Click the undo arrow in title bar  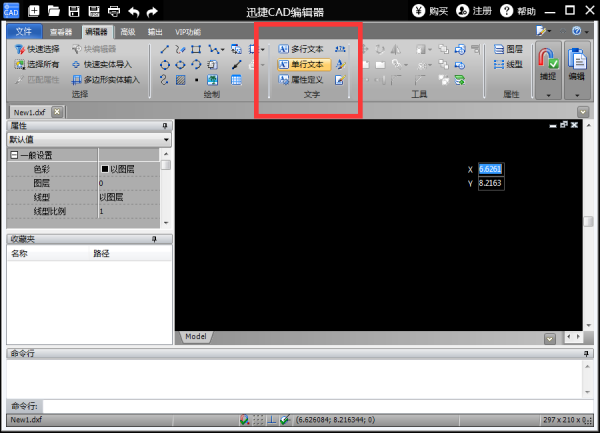(x=134, y=11)
